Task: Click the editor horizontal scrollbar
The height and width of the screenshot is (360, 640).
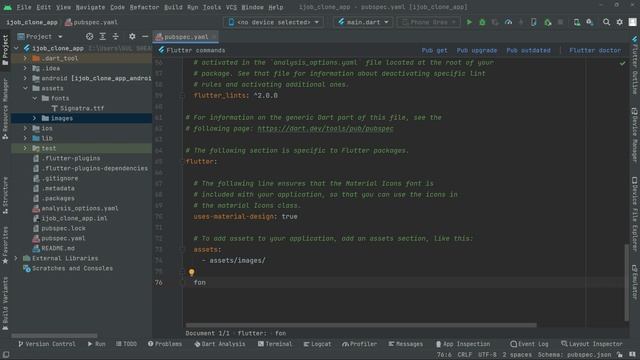Action: 361,325
